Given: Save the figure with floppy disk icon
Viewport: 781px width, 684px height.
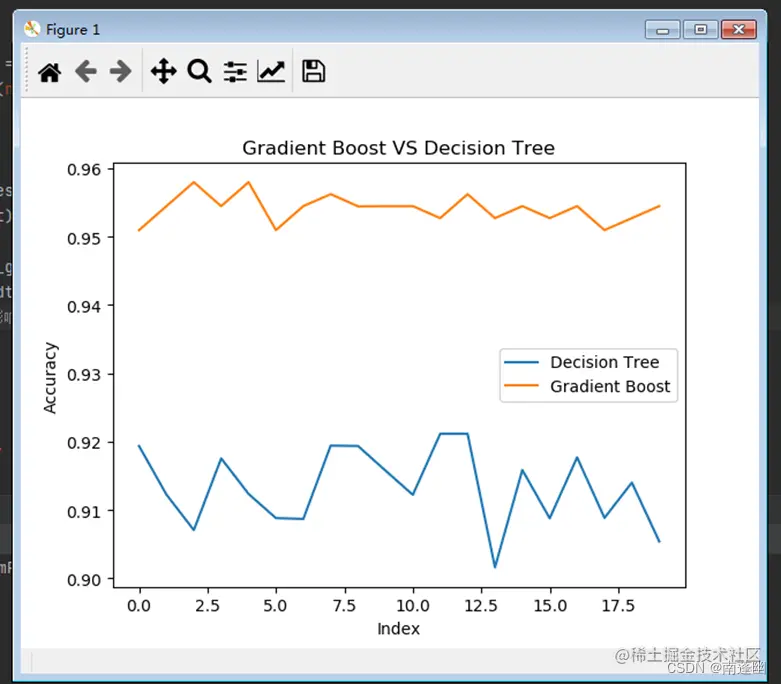Looking at the screenshot, I should (313, 71).
